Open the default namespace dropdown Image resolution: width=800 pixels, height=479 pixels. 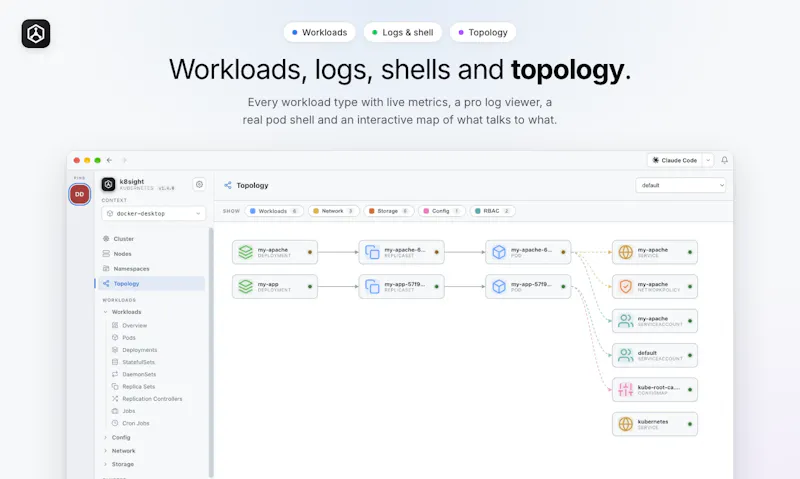click(x=681, y=185)
